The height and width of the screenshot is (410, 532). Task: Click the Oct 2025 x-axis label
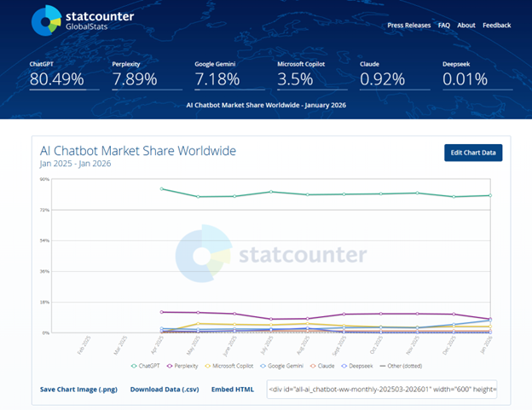tap(376, 345)
